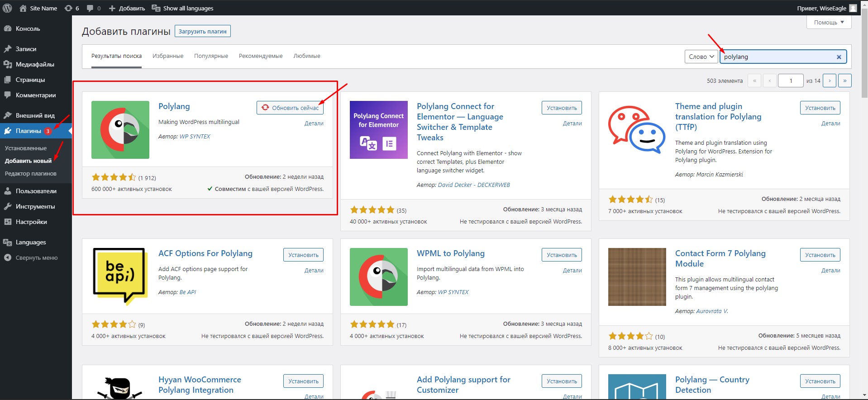Click the Добавить plus item in admin bar

tap(127, 8)
